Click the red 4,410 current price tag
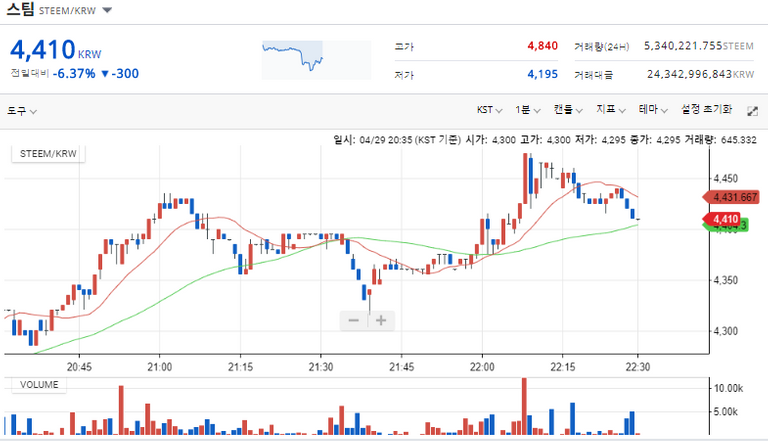The image size is (768, 441). [x=722, y=219]
